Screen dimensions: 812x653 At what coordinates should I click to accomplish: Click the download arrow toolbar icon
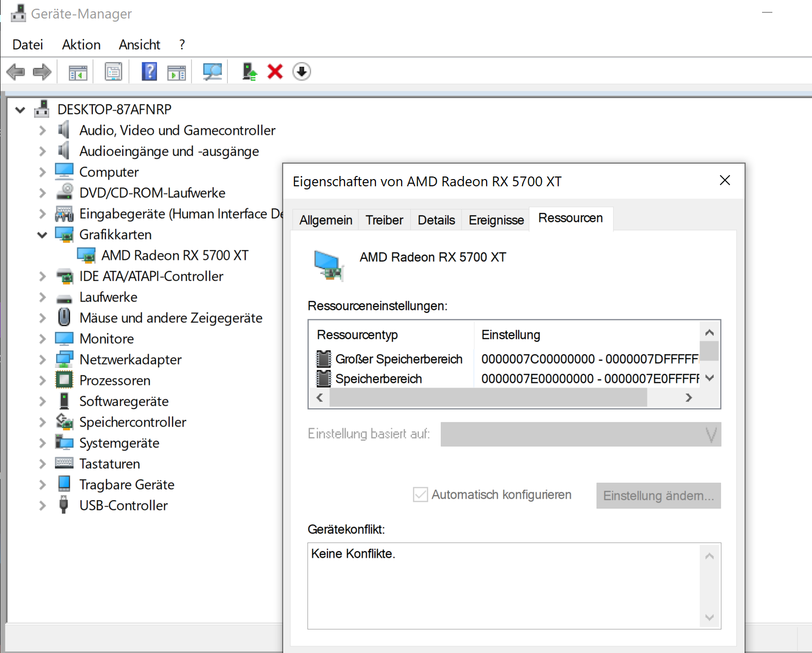(x=302, y=72)
